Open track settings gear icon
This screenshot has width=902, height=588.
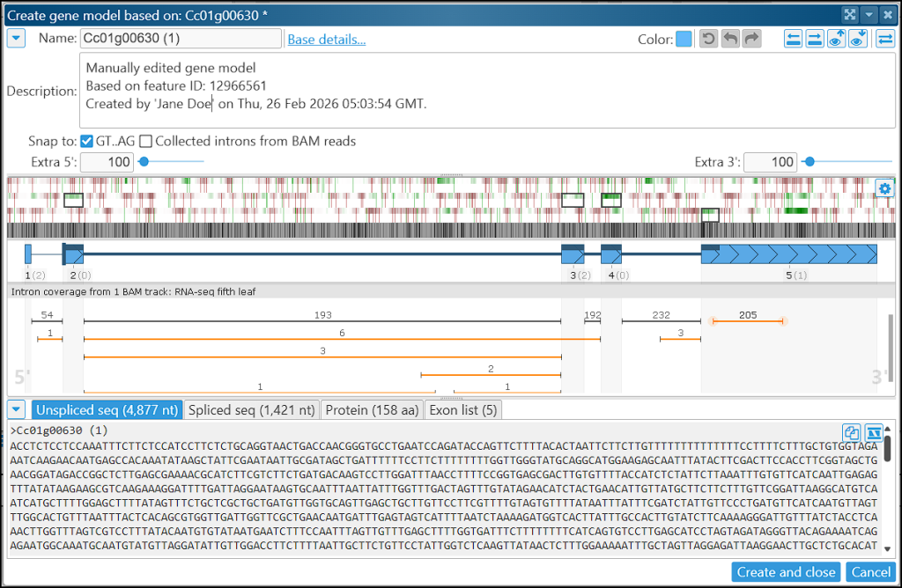885,188
